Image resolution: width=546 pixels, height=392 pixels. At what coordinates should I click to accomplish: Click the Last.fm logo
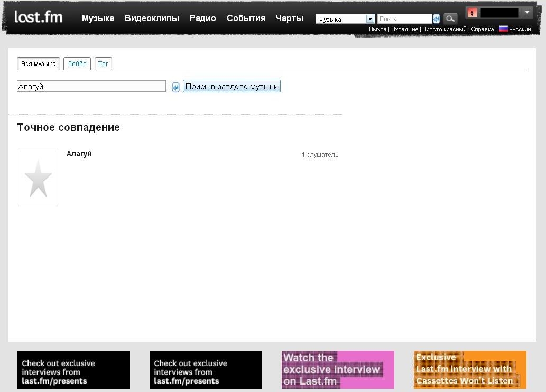38,17
